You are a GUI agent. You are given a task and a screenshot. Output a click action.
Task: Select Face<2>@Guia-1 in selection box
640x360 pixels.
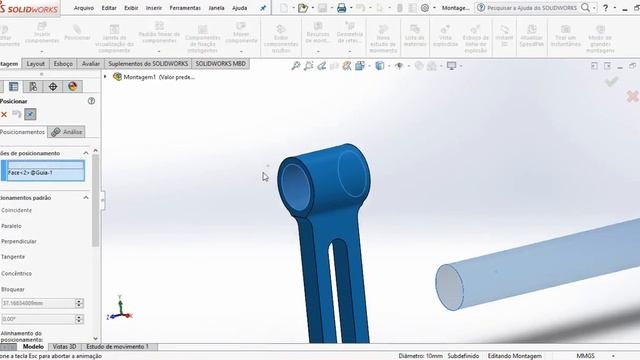[45, 173]
